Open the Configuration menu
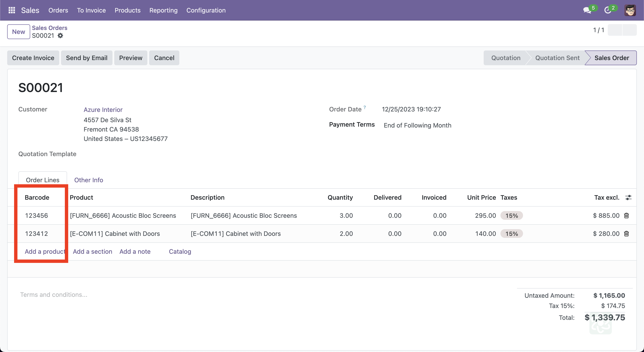The height and width of the screenshot is (352, 644). click(206, 10)
